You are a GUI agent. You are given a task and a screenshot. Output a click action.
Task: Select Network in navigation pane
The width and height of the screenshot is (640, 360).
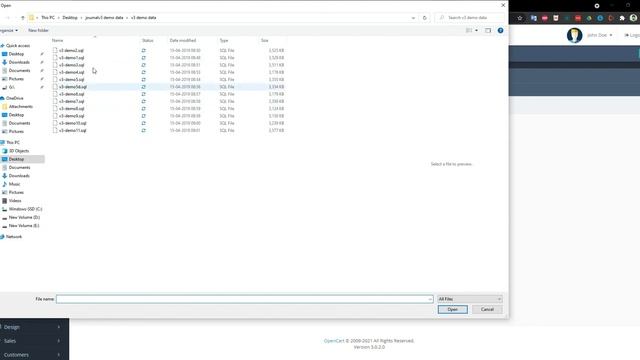click(x=14, y=237)
